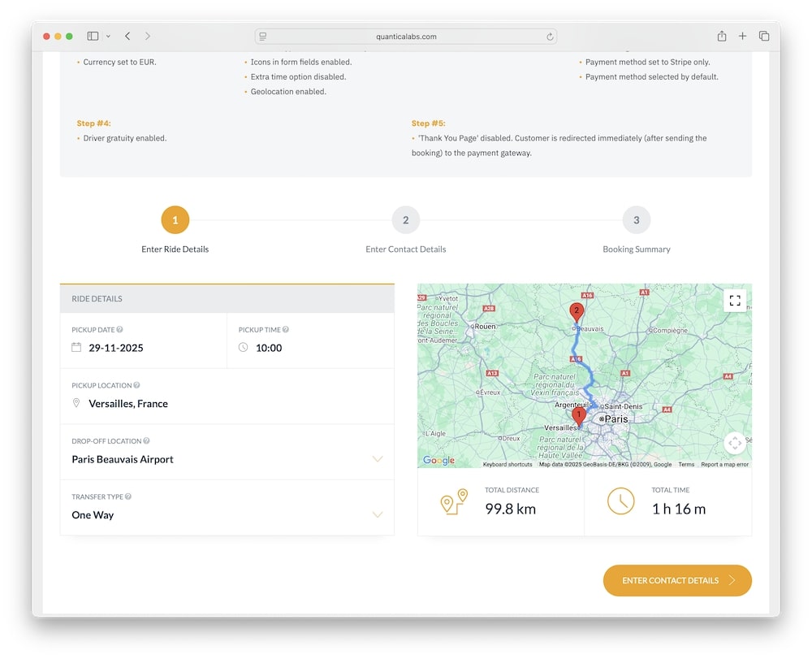This screenshot has height=659, width=812.
Task: Click the clock icon beside pickup time
Action: tap(243, 348)
